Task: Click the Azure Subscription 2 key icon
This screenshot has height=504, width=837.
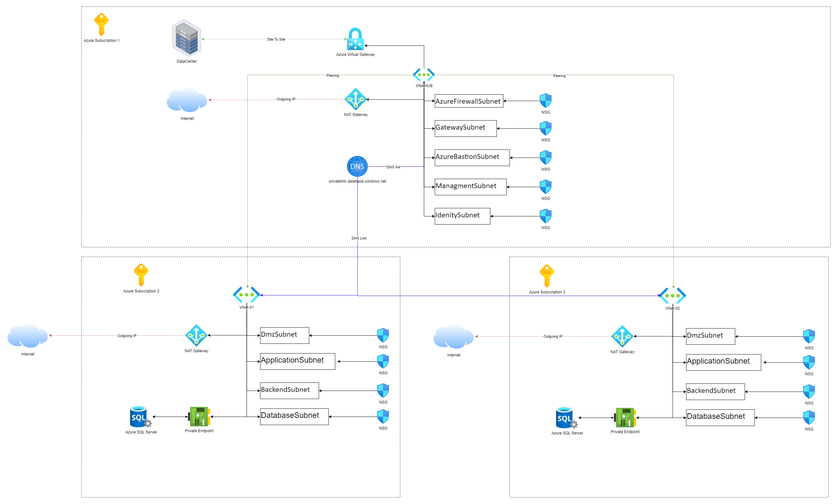Action: [x=141, y=275]
